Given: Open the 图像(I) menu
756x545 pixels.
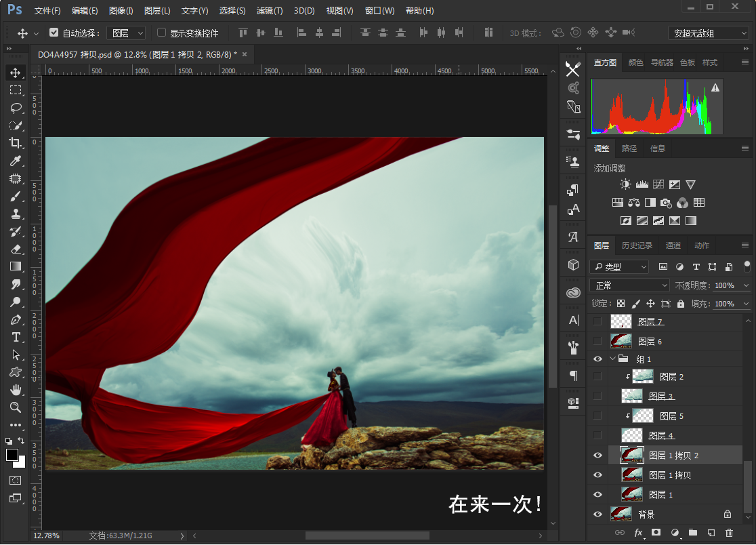Looking at the screenshot, I should (121, 11).
